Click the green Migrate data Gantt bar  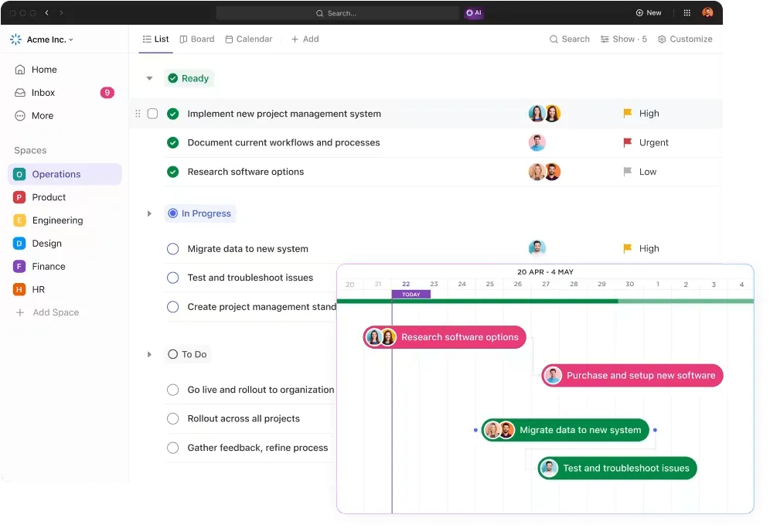pyautogui.click(x=565, y=430)
